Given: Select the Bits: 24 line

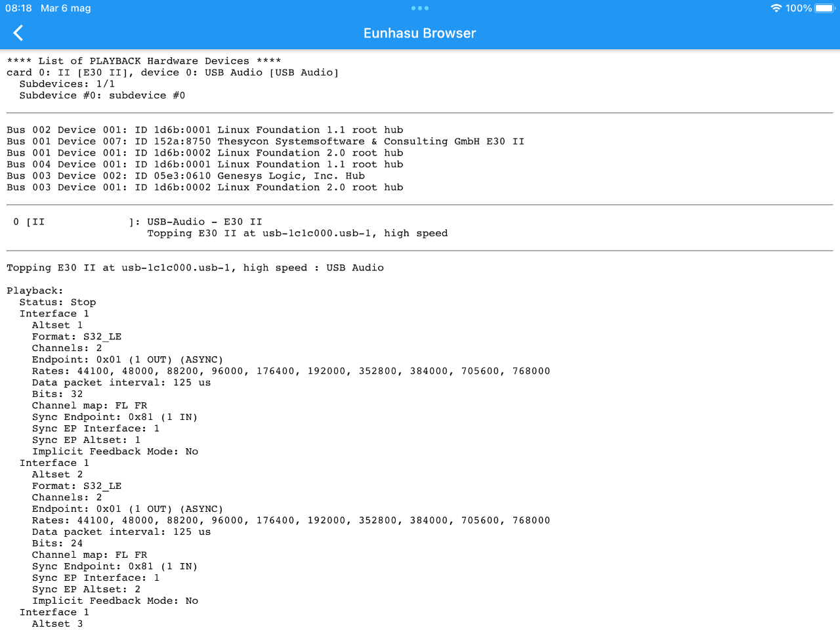Looking at the screenshot, I should point(57,543).
